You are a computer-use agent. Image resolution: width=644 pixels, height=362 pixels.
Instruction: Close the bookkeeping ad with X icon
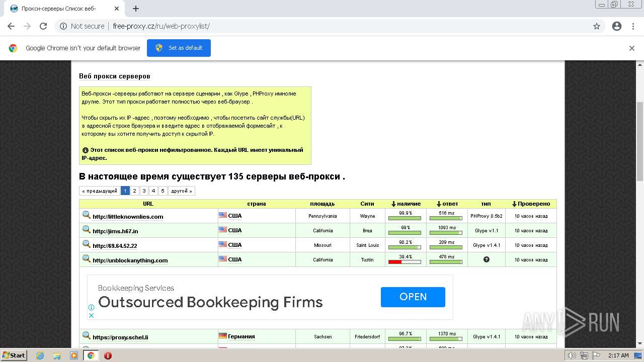[x=91, y=315]
